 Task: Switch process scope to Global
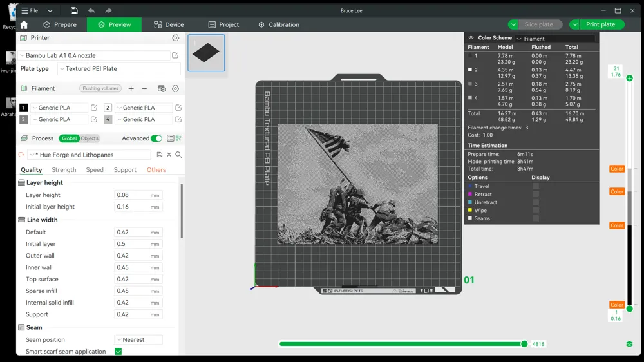coord(69,138)
